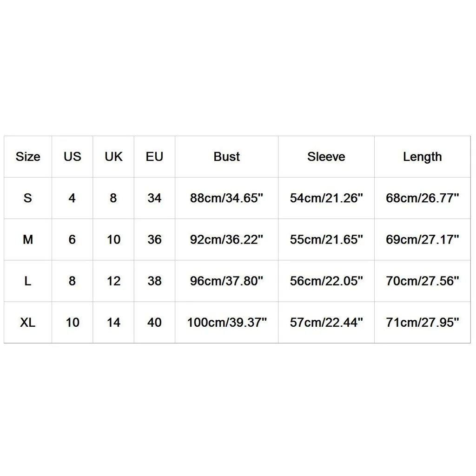The width and height of the screenshot is (476, 476).
Task: Select bust value 100cm/39.37"
Action: (x=227, y=323)
